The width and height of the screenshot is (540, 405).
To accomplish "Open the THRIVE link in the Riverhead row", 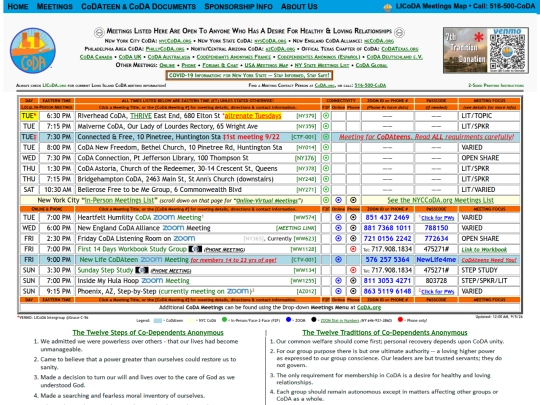I will click(141, 116).
